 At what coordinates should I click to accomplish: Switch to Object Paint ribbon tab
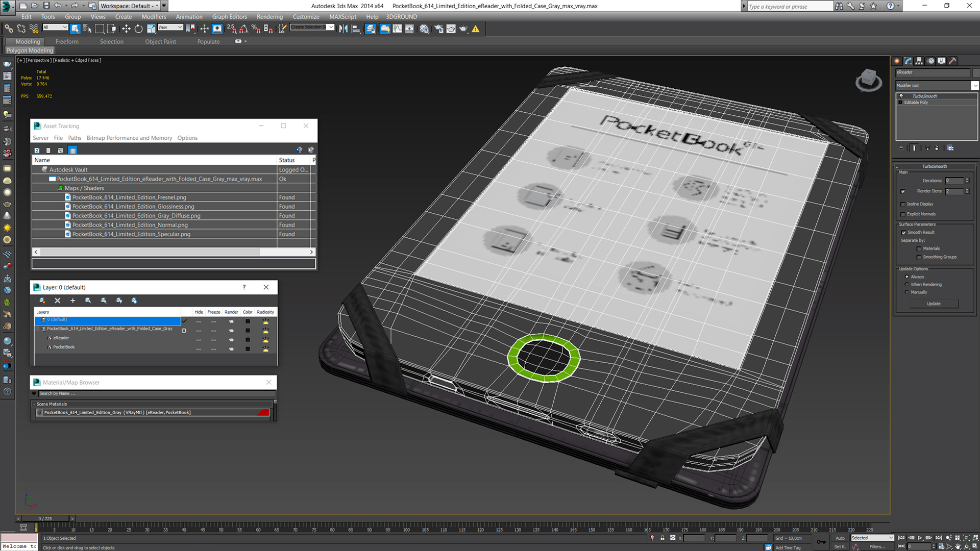click(x=160, y=42)
